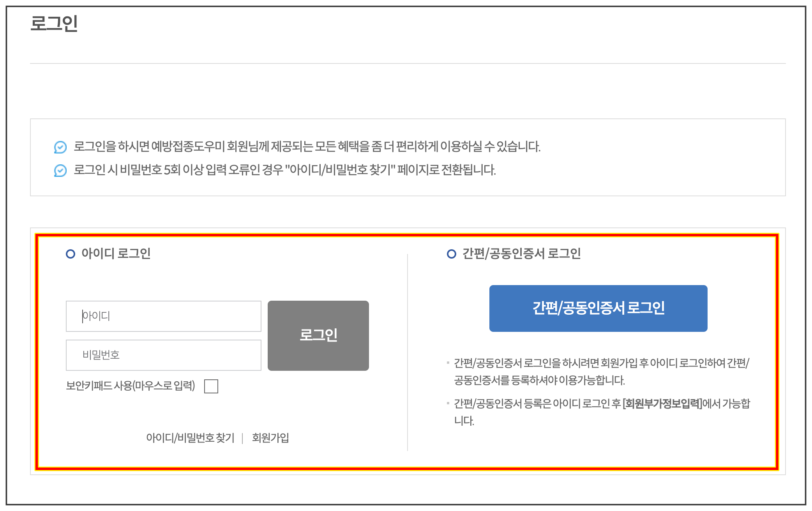Focus the 비밀번호 input field
This screenshot has width=812, height=511.
pos(164,355)
